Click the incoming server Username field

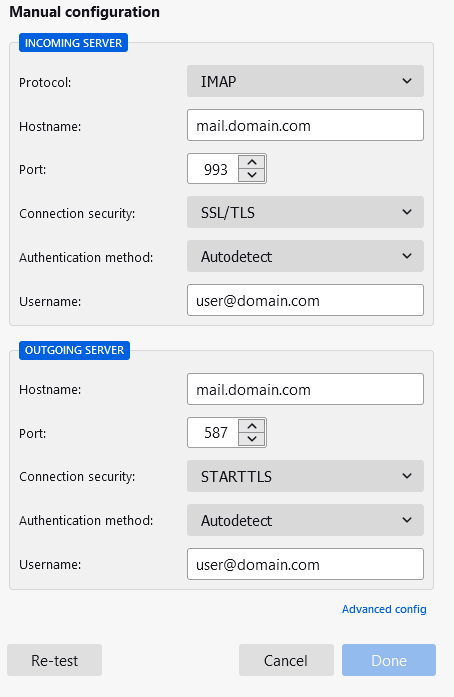[x=305, y=300]
